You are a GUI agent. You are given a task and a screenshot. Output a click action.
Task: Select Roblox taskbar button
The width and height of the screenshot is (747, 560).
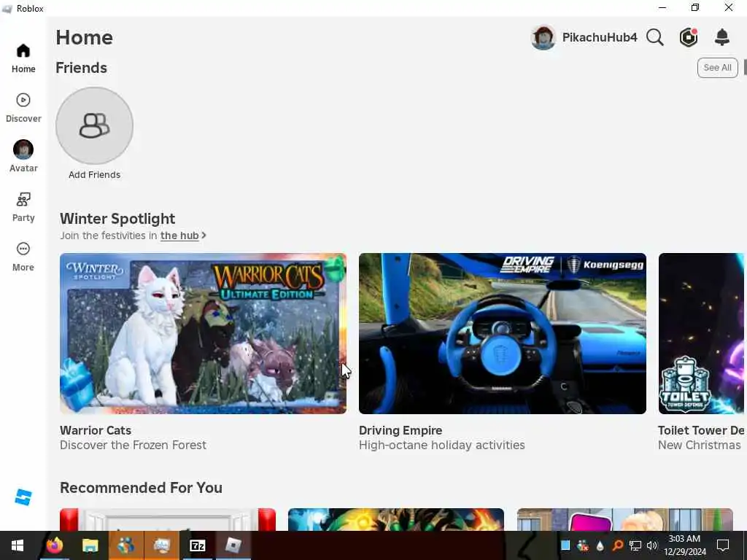click(x=233, y=545)
